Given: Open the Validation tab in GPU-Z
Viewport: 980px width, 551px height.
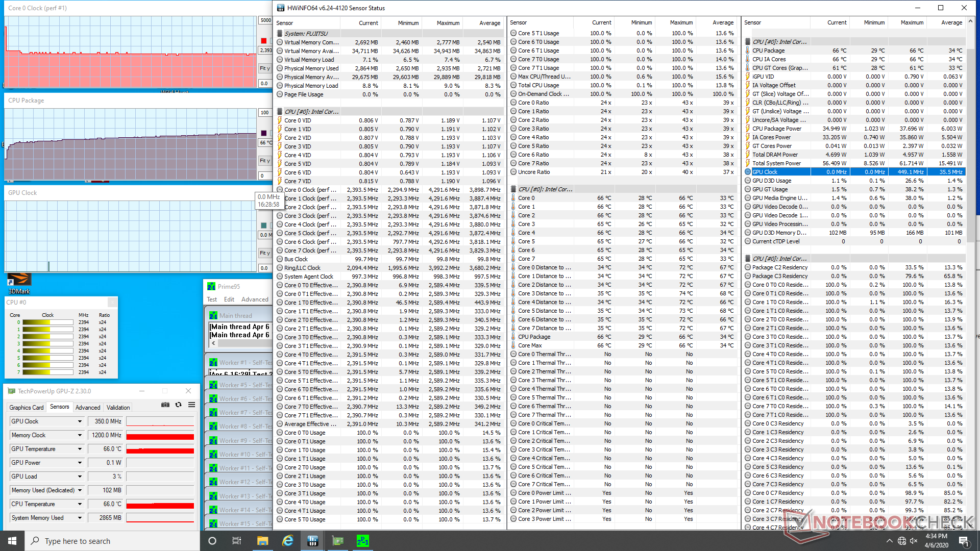Looking at the screenshot, I should pyautogui.click(x=118, y=408).
